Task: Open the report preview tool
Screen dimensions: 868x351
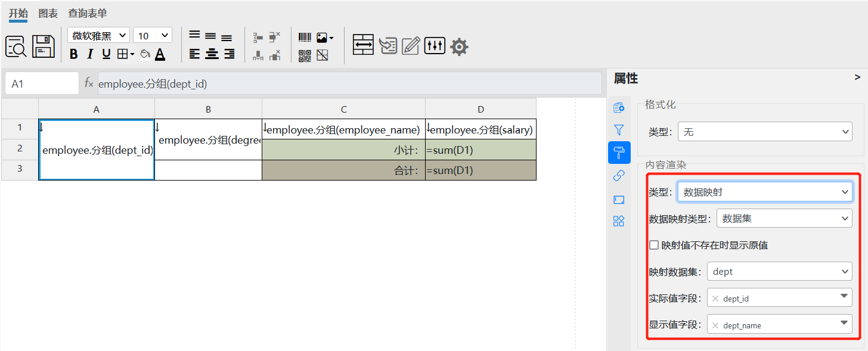Action: click(x=15, y=46)
